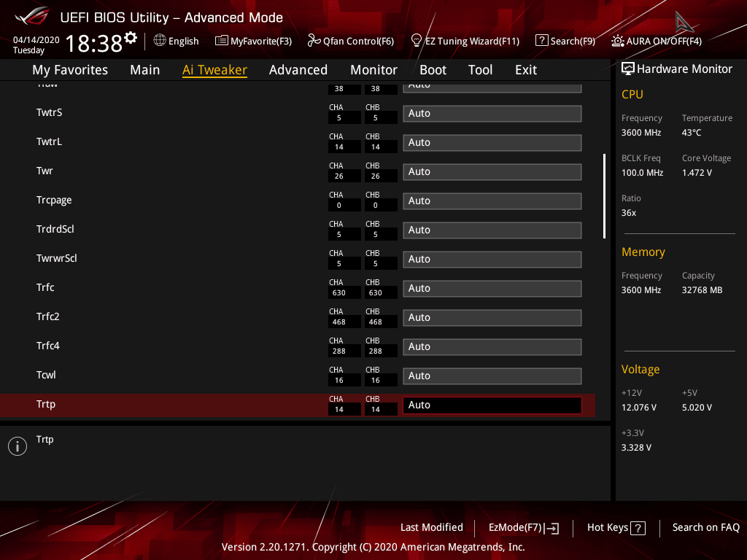Edit the Trcpage Auto value field
This screenshot has height=560, width=747.
[492, 201]
